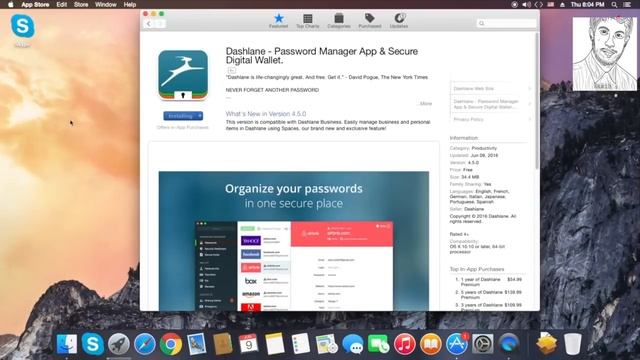
Task: Click the Family Sharing: Yes row
Action: (x=470, y=184)
